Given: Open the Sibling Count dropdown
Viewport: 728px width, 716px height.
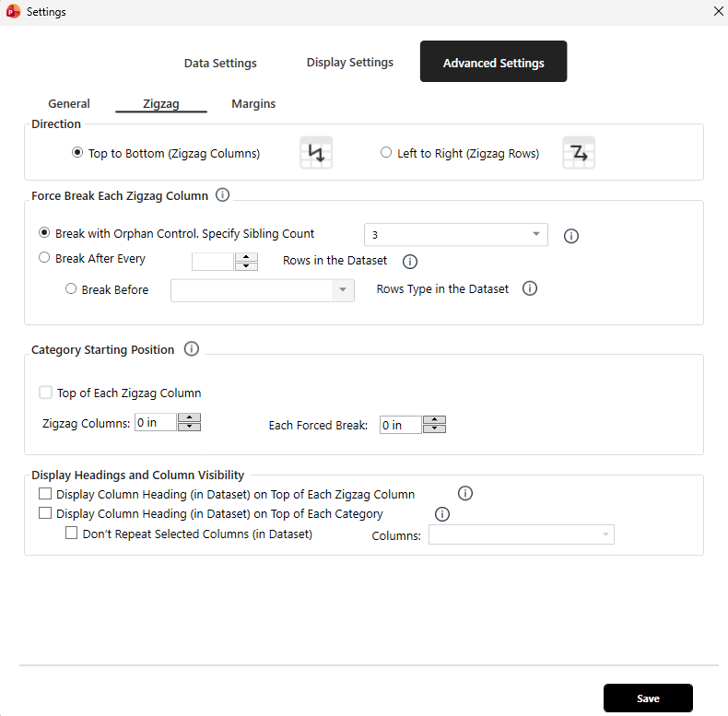Looking at the screenshot, I should tap(455, 235).
